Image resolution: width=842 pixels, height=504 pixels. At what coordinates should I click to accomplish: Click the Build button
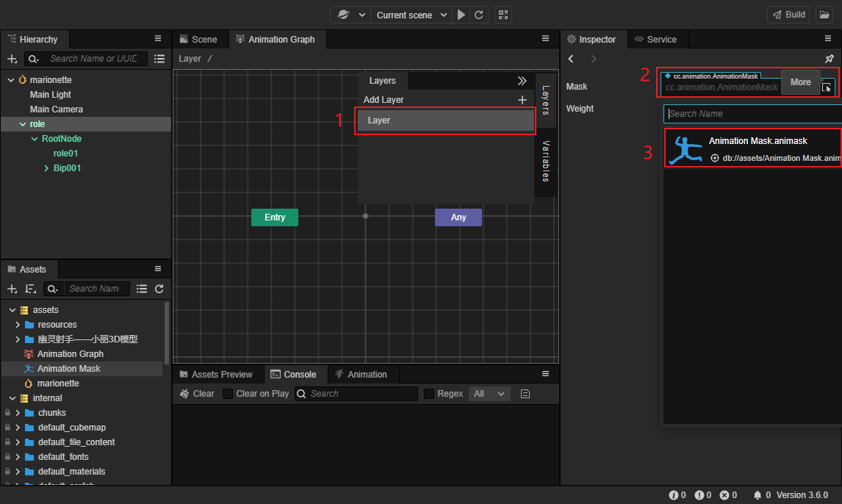pyautogui.click(x=789, y=15)
